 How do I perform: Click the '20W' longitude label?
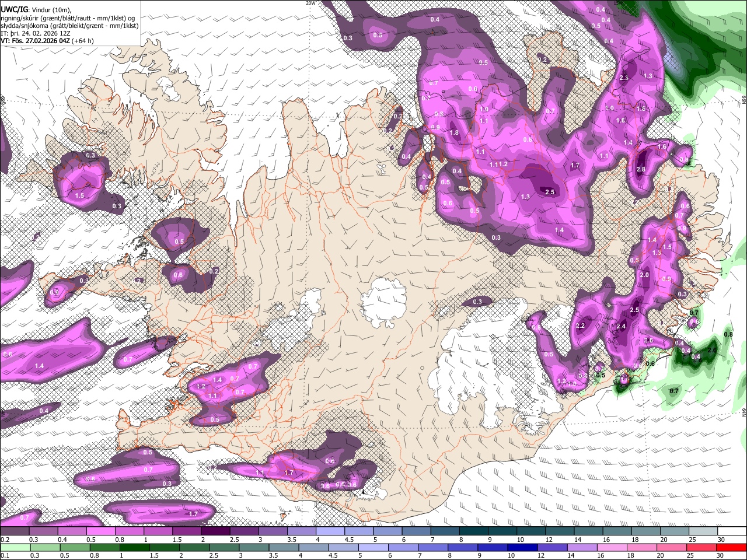(310, 3)
